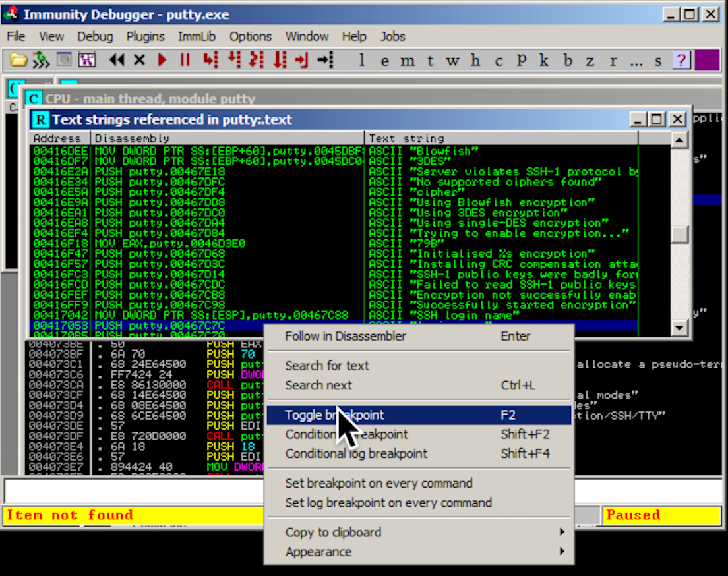728x576 pixels.
Task: Open memory map with 'm' button
Action: coord(408,61)
